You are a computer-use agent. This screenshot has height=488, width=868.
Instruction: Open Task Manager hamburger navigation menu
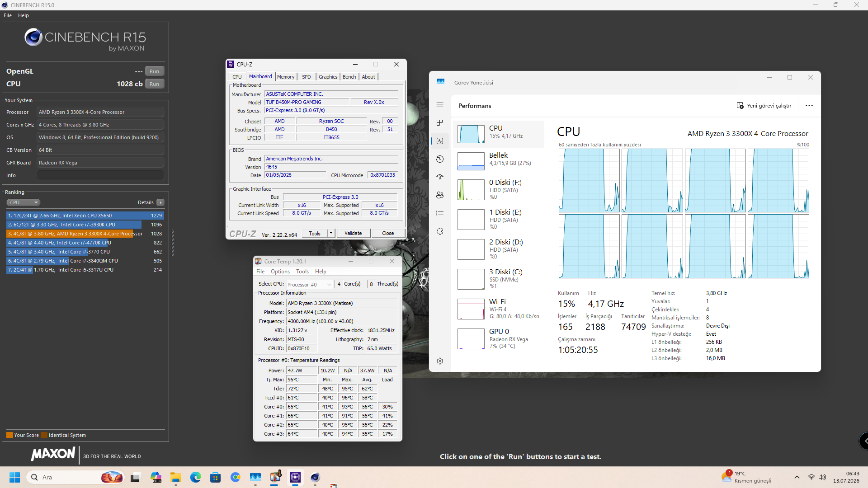point(440,105)
